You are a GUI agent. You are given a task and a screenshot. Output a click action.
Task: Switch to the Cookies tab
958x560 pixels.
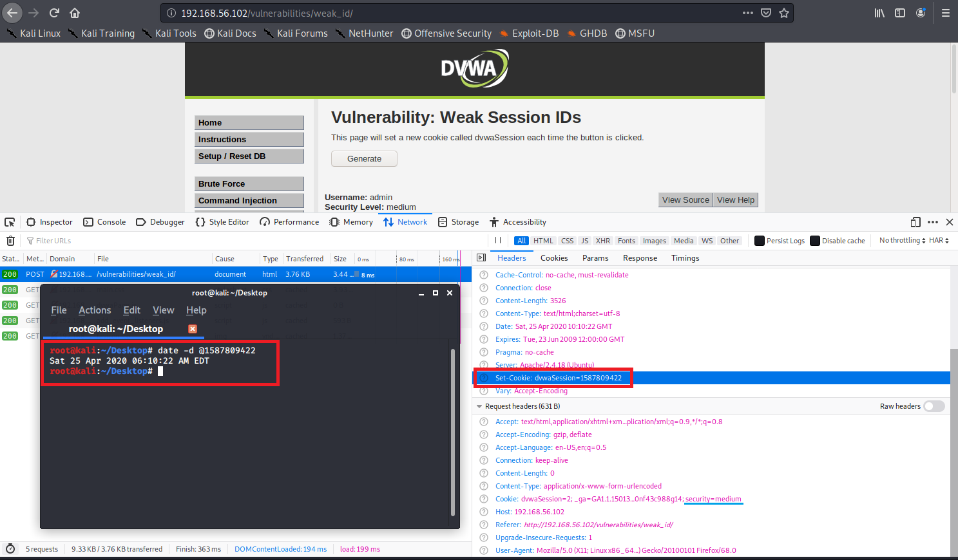pos(554,258)
